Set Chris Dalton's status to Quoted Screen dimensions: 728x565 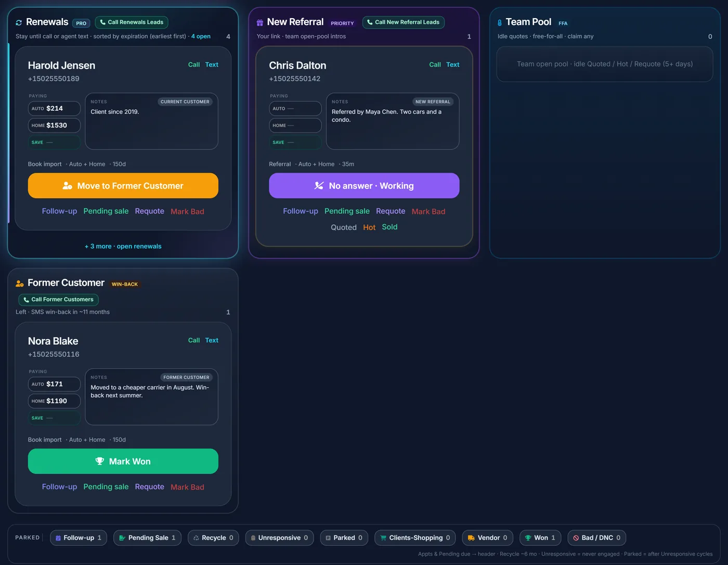pos(344,227)
